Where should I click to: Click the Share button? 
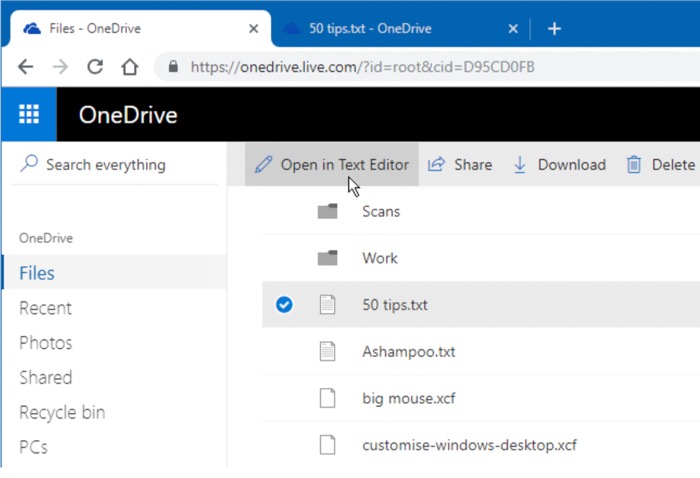pos(460,165)
